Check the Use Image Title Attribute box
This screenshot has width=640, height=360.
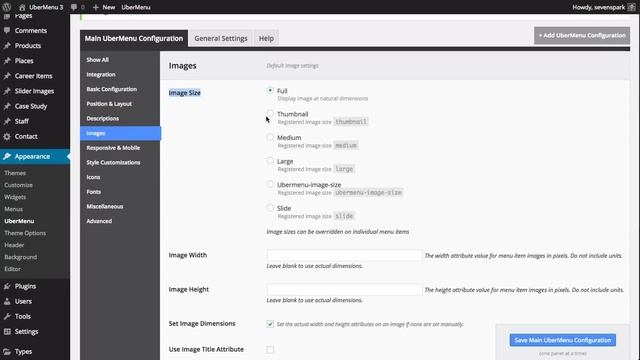pos(270,349)
